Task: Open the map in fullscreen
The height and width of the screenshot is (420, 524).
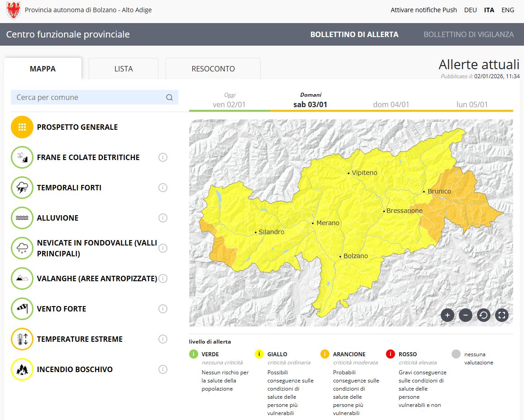Action: click(501, 315)
